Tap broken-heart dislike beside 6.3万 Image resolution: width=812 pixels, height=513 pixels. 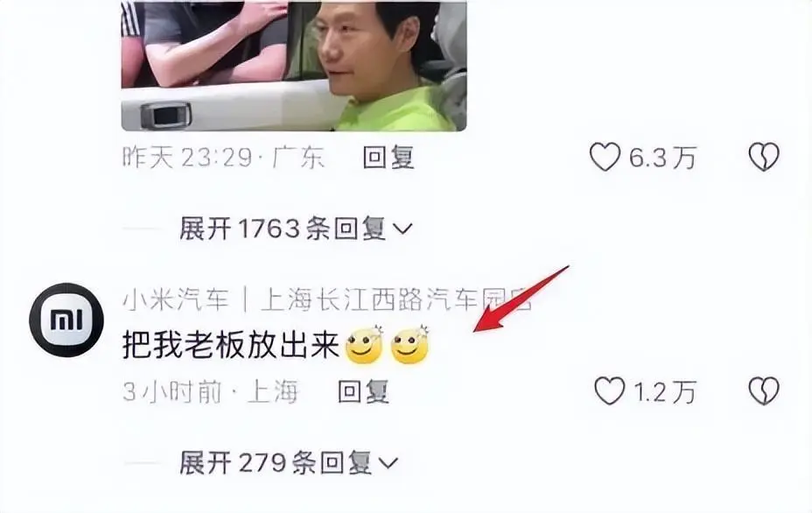[764, 157]
